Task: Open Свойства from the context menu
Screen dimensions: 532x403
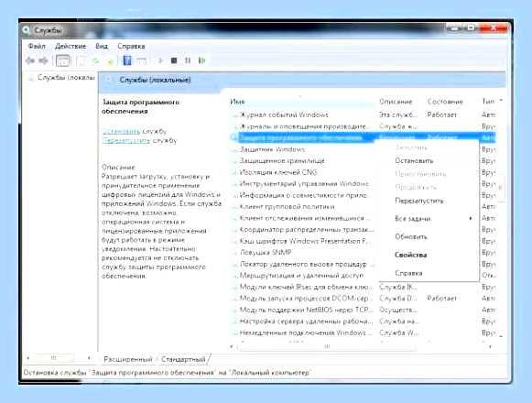Action: click(411, 255)
